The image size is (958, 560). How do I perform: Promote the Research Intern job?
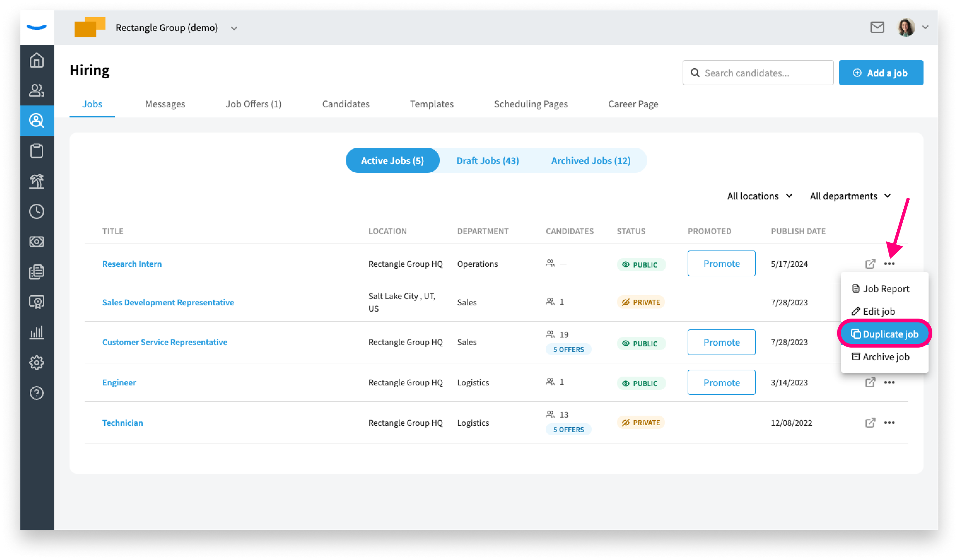721,263
